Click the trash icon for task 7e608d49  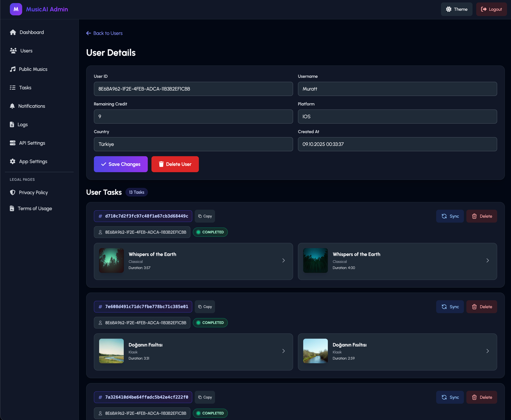474,307
